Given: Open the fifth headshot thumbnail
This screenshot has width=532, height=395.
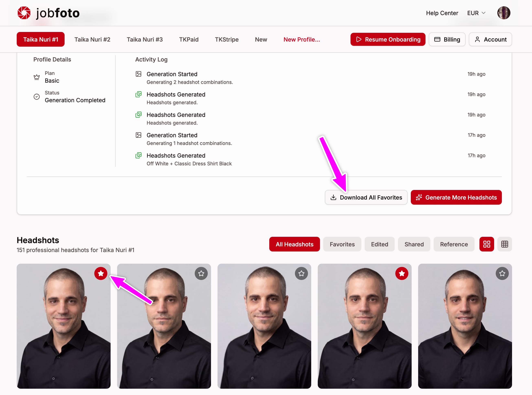Looking at the screenshot, I should coord(465,326).
